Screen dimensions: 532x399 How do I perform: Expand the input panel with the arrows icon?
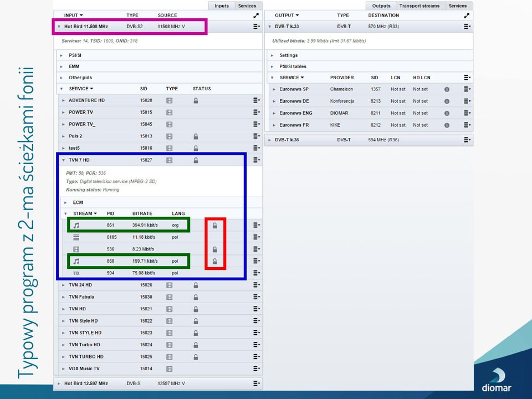(x=256, y=16)
